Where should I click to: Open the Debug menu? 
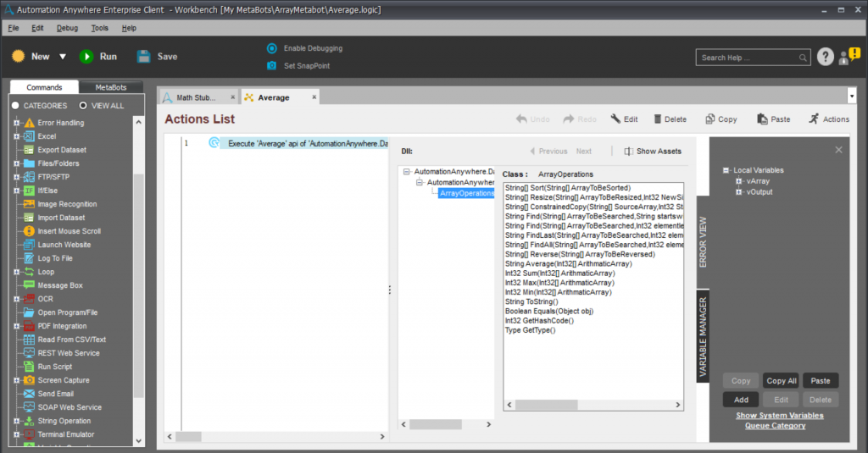click(x=67, y=28)
